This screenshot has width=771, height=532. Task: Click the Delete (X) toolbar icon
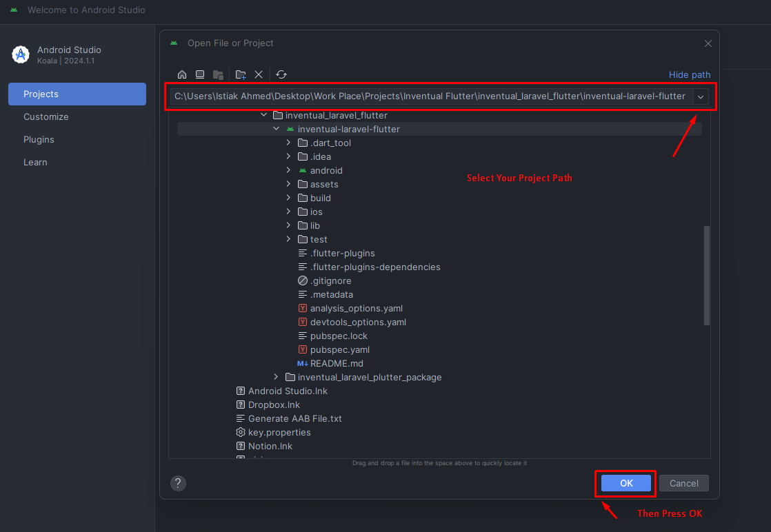[259, 74]
